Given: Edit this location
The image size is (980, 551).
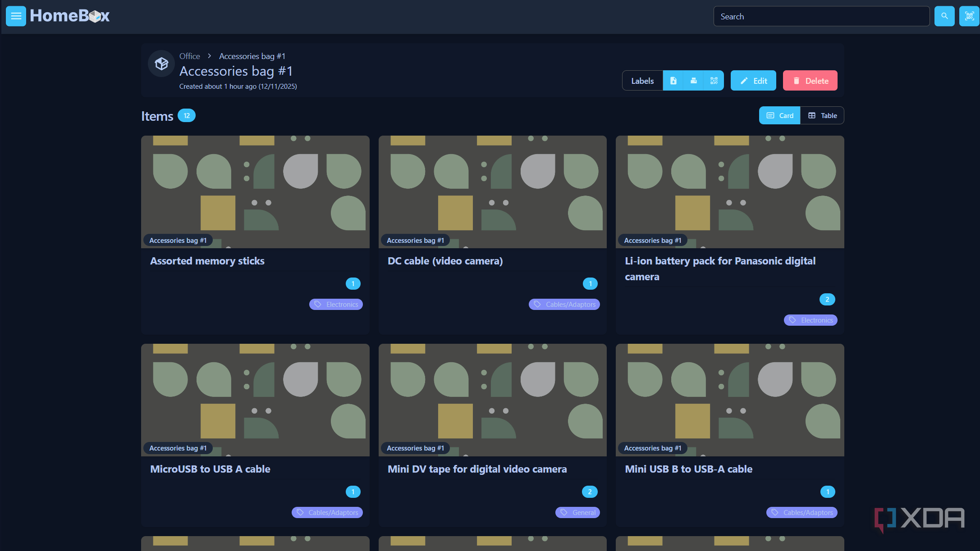Looking at the screenshot, I should tap(753, 81).
